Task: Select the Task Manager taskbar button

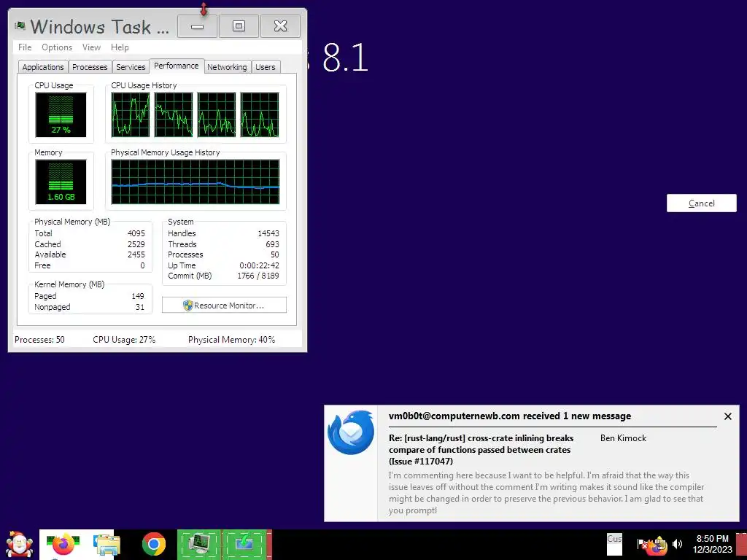Action: tap(198, 544)
